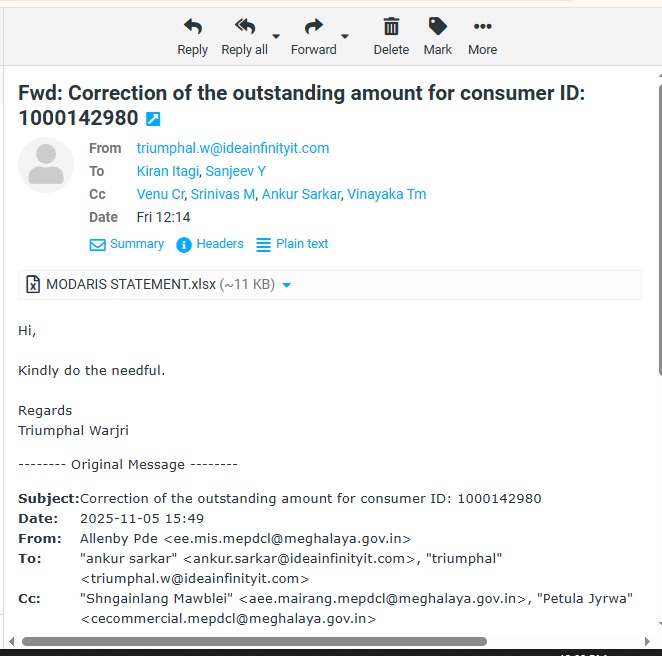This screenshot has width=662, height=656.
Task: Delete this email using trash icon
Action: pyautogui.click(x=391, y=27)
